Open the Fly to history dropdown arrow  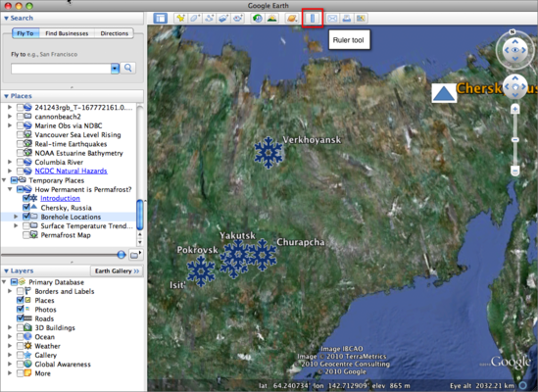click(115, 69)
